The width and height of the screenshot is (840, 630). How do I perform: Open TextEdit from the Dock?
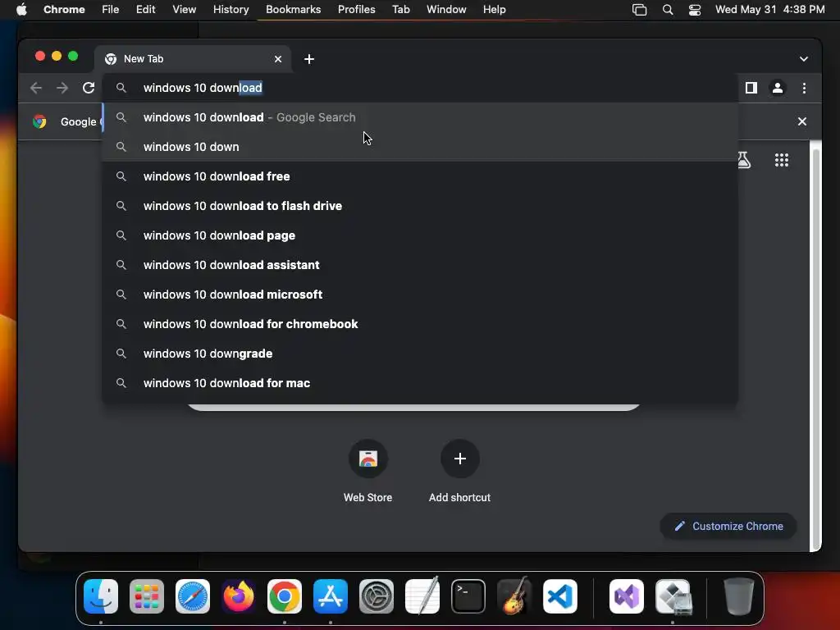[x=422, y=596]
